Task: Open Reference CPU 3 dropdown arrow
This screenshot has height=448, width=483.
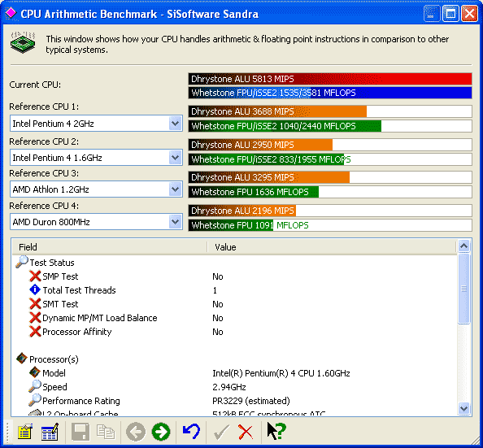Action: (176, 189)
